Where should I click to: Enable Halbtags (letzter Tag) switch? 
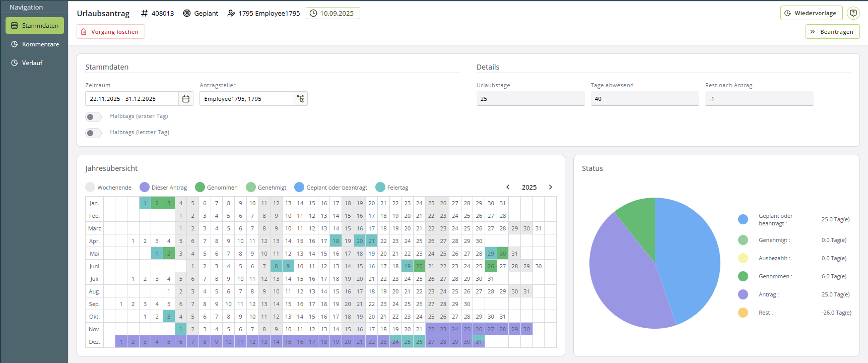click(94, 133)
